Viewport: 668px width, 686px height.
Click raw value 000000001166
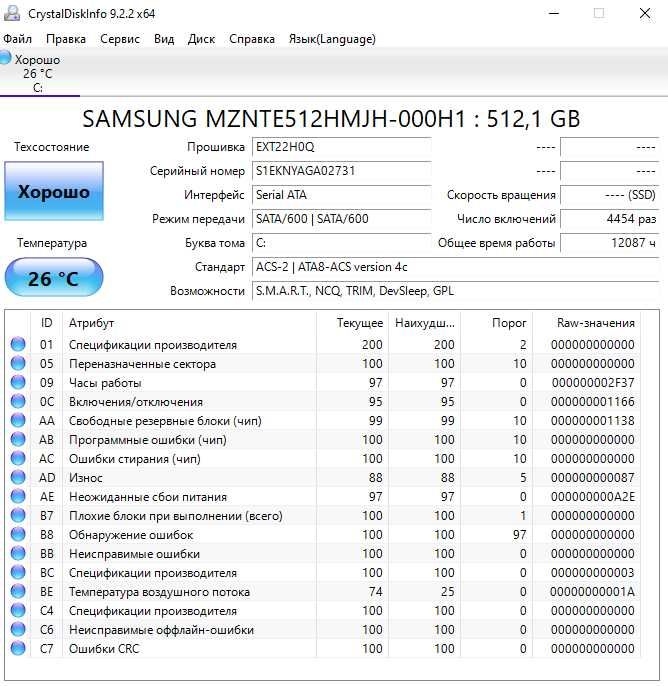click(593, 402)
